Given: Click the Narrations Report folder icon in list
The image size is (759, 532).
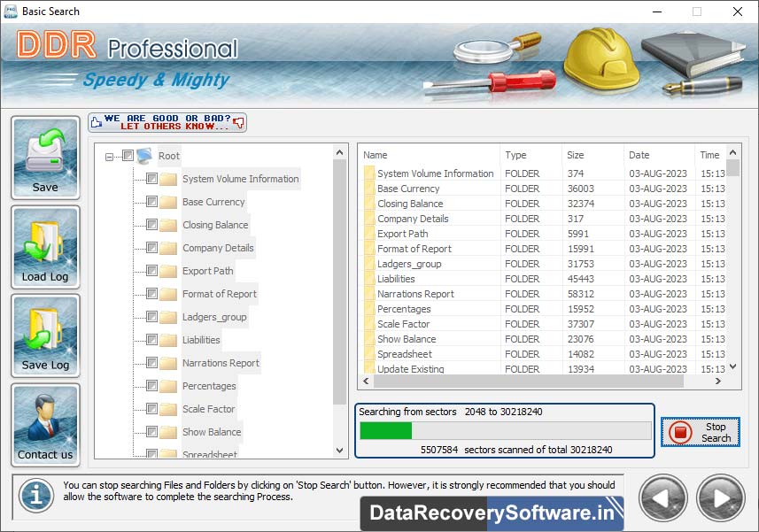Looking at the screenshot, I should coord(368,294).
